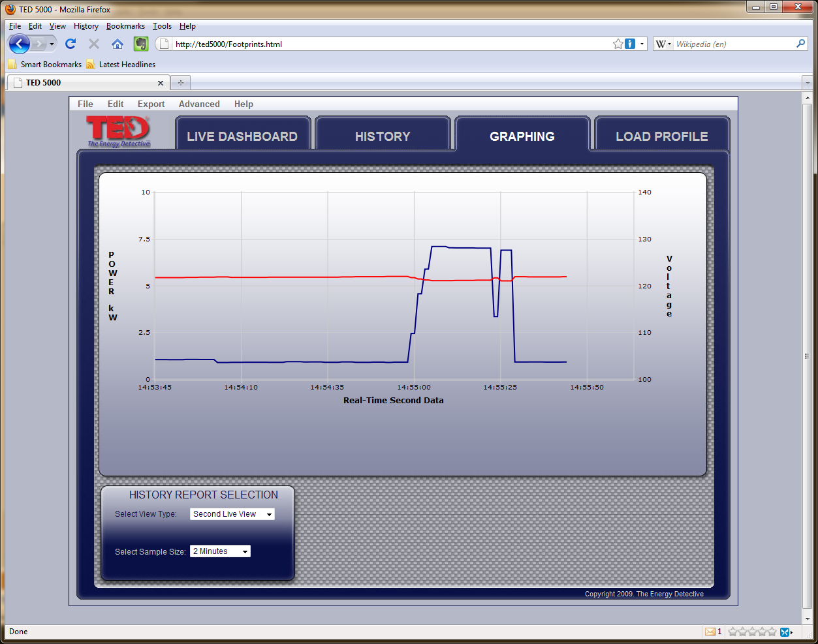Bookmark this page with star icon
This screenshot has height=644, width=818.
coord(618,44)
